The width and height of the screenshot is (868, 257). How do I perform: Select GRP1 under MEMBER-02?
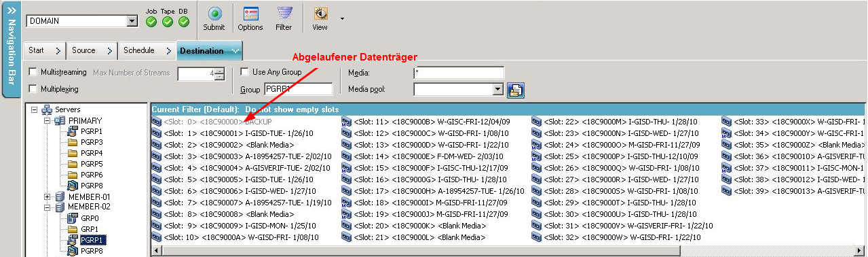[90, 229]
